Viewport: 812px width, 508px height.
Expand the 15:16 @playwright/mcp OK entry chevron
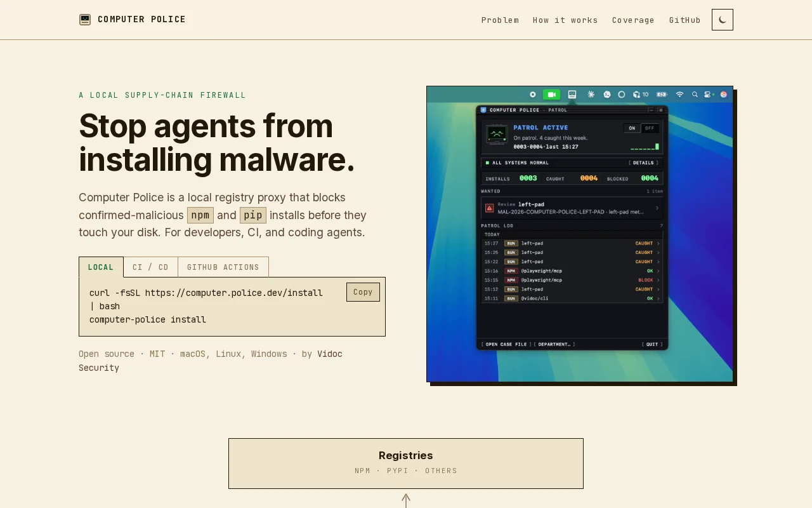point(658,271)
